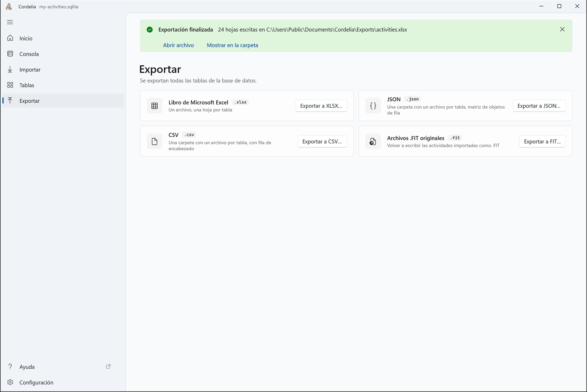Click the .json extension badge
The height and width of the screenshot is (392, 587).
413,99
